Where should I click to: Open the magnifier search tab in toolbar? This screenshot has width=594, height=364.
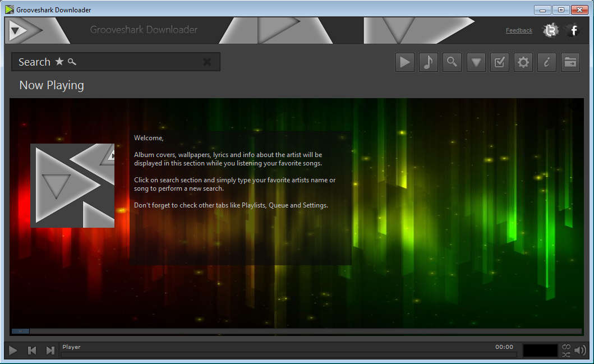[x=452, y=62]
